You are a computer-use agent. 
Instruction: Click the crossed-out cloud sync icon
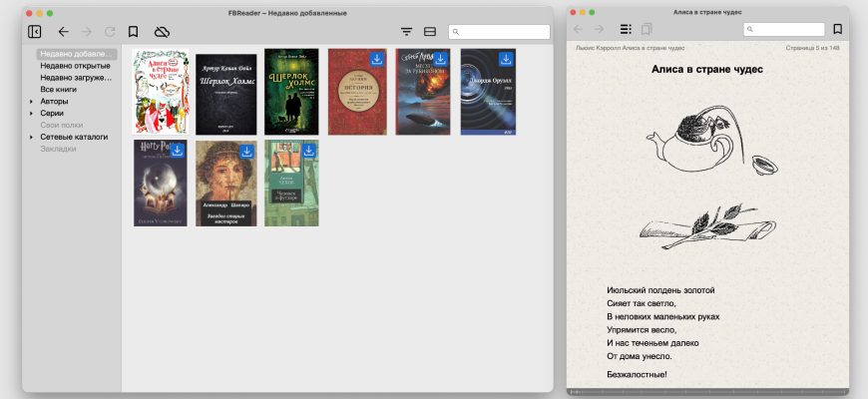[163, 32]
